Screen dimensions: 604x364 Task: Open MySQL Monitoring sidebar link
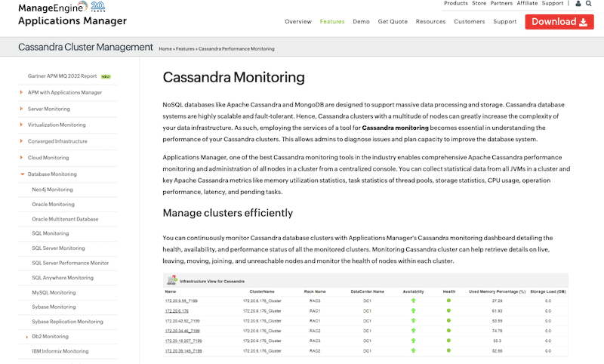coord(54,292)
